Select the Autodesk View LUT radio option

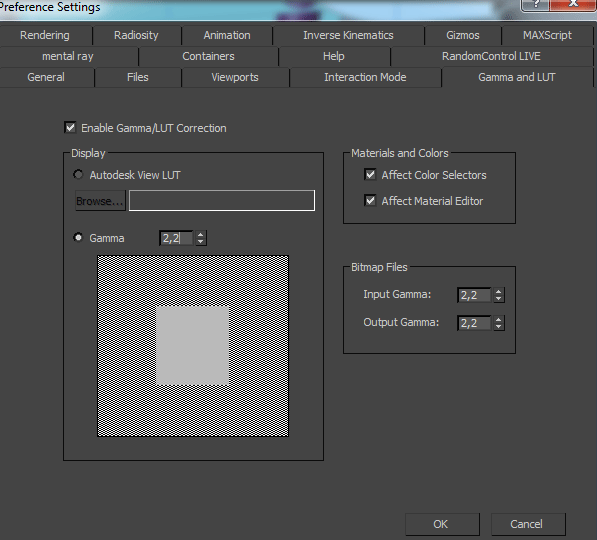[x=78, y=174]
